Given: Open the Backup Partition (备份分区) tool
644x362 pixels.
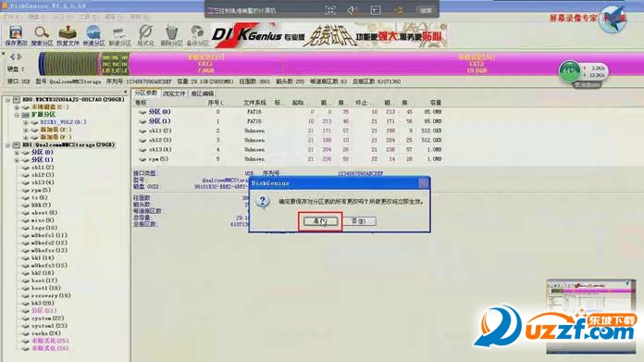Looking at the screenshot, I should 198,35.
